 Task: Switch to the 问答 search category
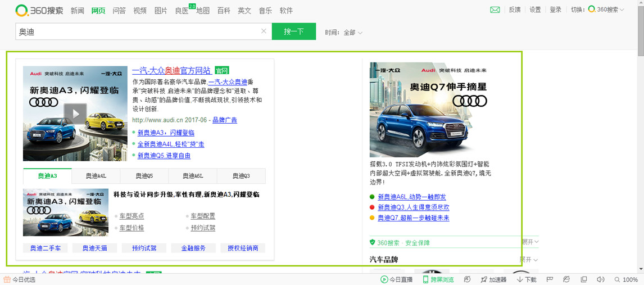119,11
